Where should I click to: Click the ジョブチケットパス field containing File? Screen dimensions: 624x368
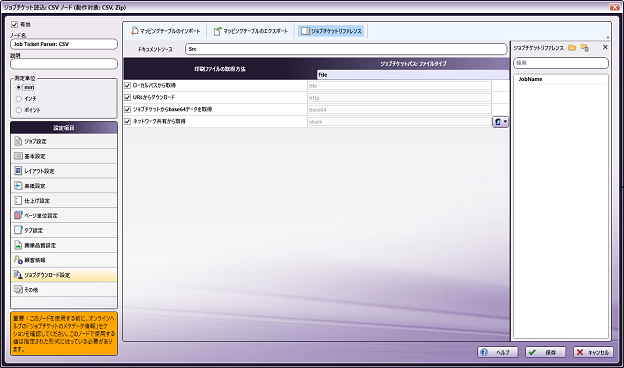tap(413, 75)
